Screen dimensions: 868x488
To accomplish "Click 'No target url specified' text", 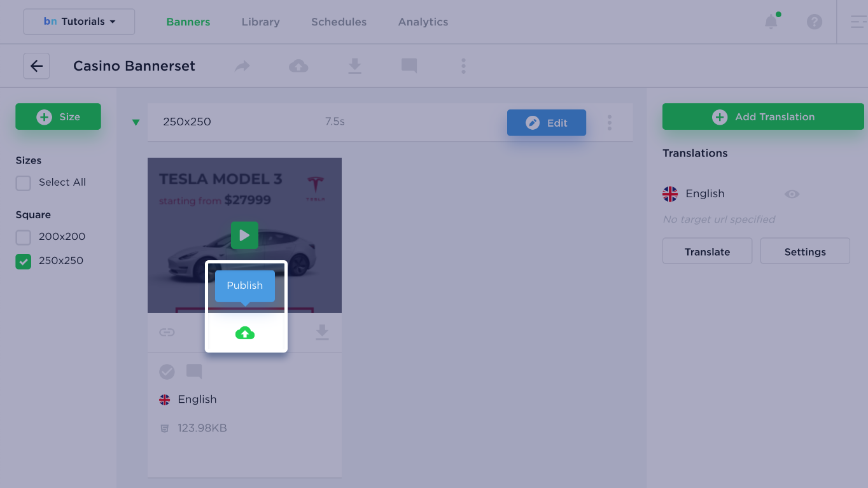I will 719,220.
